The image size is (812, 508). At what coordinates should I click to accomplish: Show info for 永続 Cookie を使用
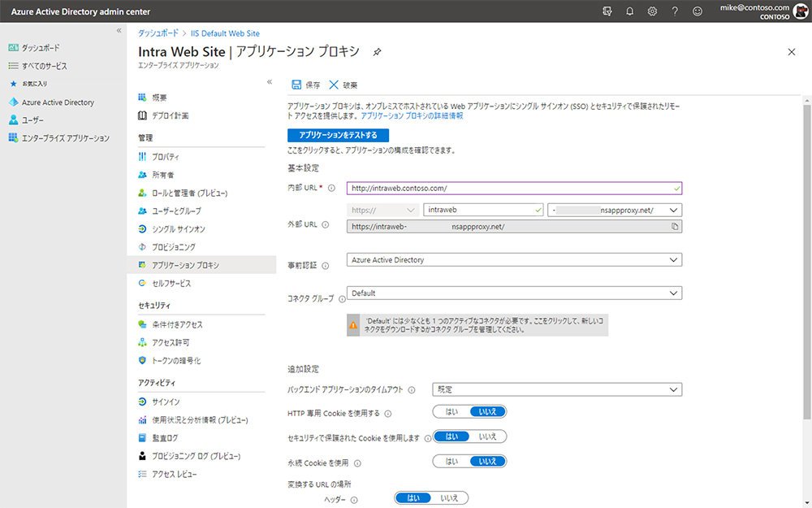point(357,463)
